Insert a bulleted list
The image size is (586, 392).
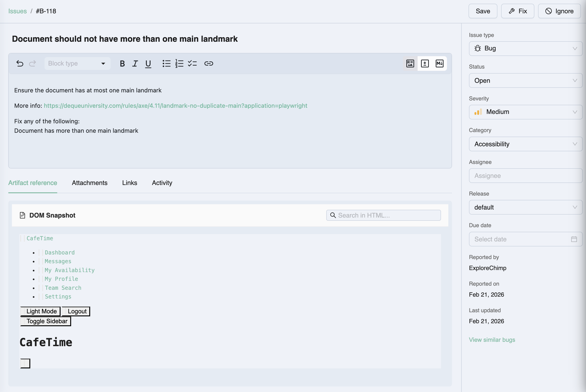(166, 63)
